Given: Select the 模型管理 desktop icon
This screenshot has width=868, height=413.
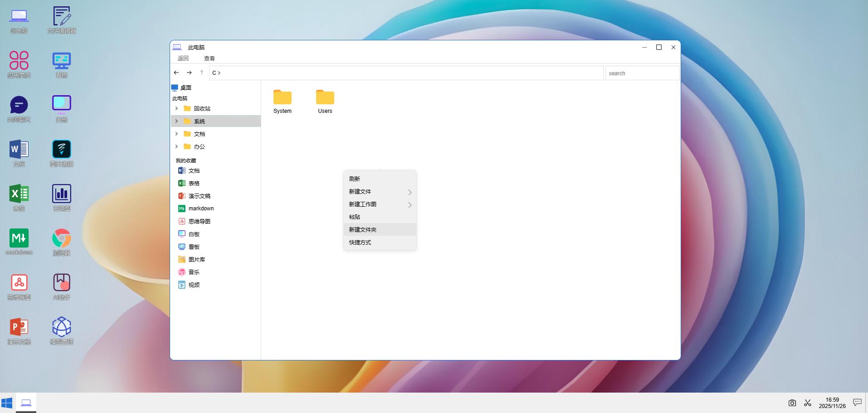Looking at the screenshot, I should pyautogui.click(x=62, y=331).
